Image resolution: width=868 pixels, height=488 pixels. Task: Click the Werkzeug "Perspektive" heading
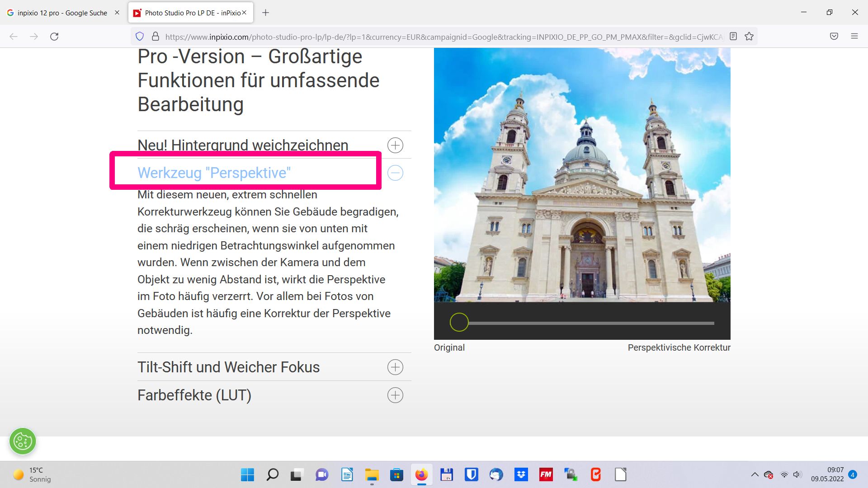tap(214, 173)
